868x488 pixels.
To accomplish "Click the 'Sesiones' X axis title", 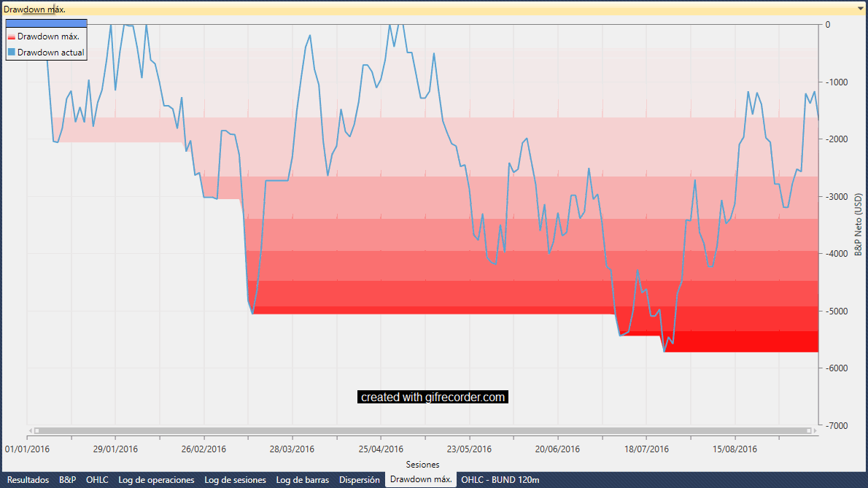I will pos(422,465).
